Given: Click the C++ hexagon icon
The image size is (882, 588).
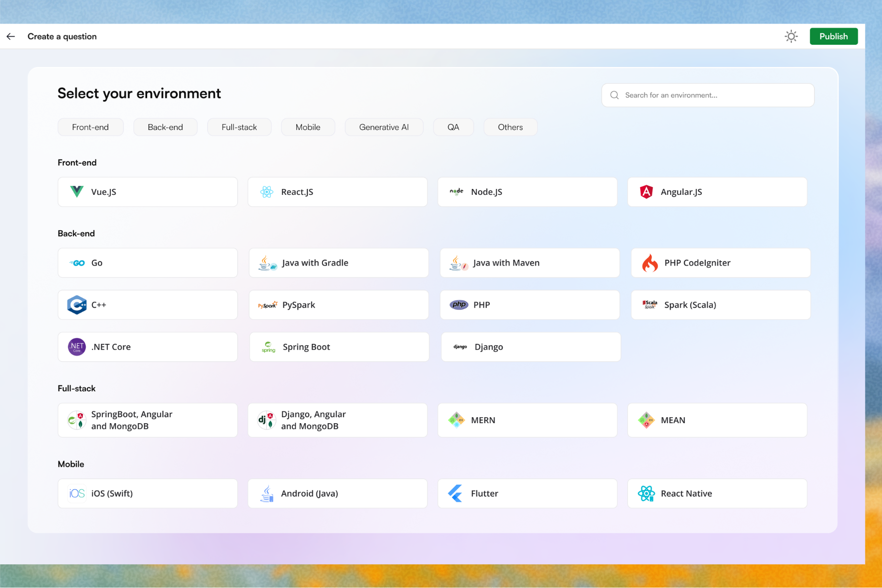Looking at the screenshot, I should point(77,305).
